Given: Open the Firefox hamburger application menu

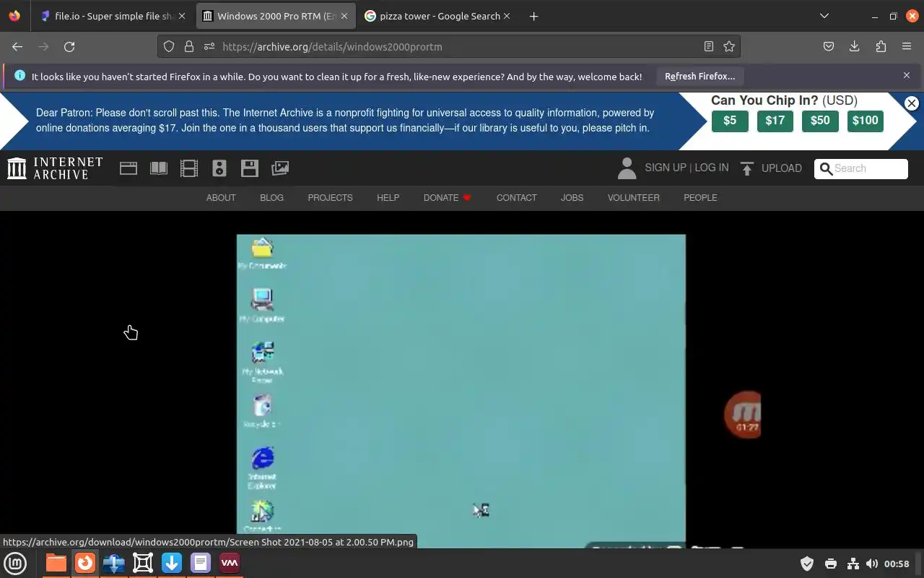Looking at the screenshot, I should [907, 46].
